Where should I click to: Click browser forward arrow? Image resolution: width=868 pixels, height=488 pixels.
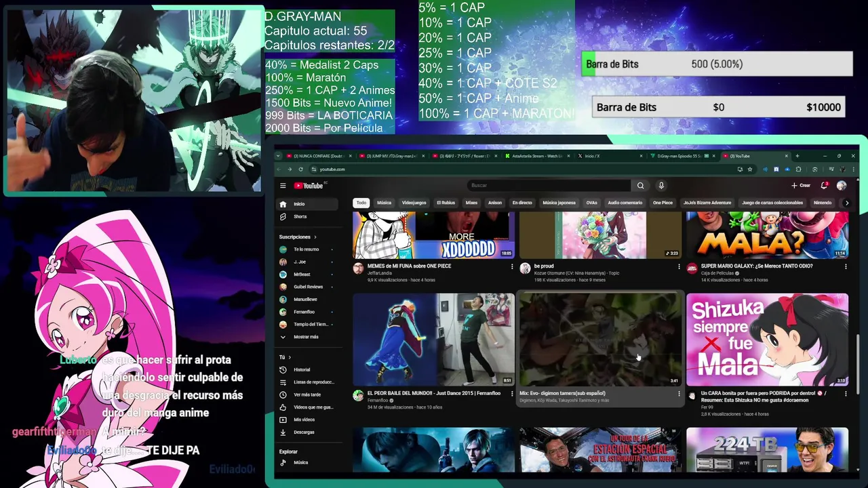(x=289, y=169)
